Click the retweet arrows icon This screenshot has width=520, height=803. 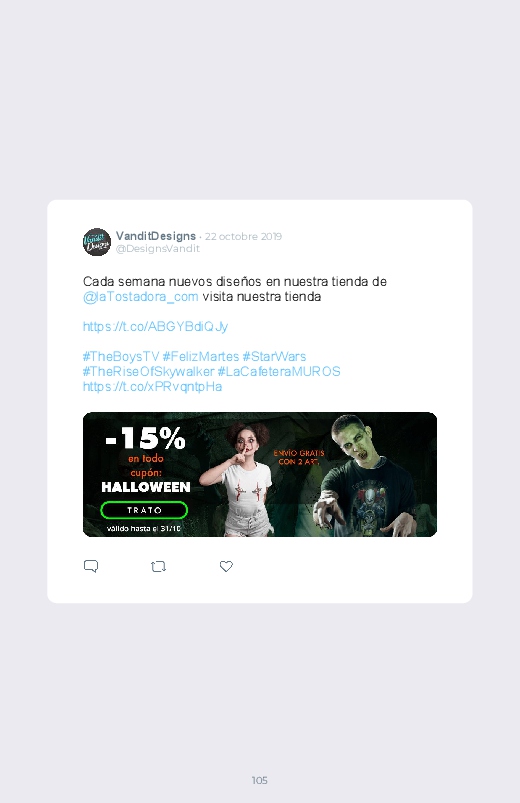158,566
